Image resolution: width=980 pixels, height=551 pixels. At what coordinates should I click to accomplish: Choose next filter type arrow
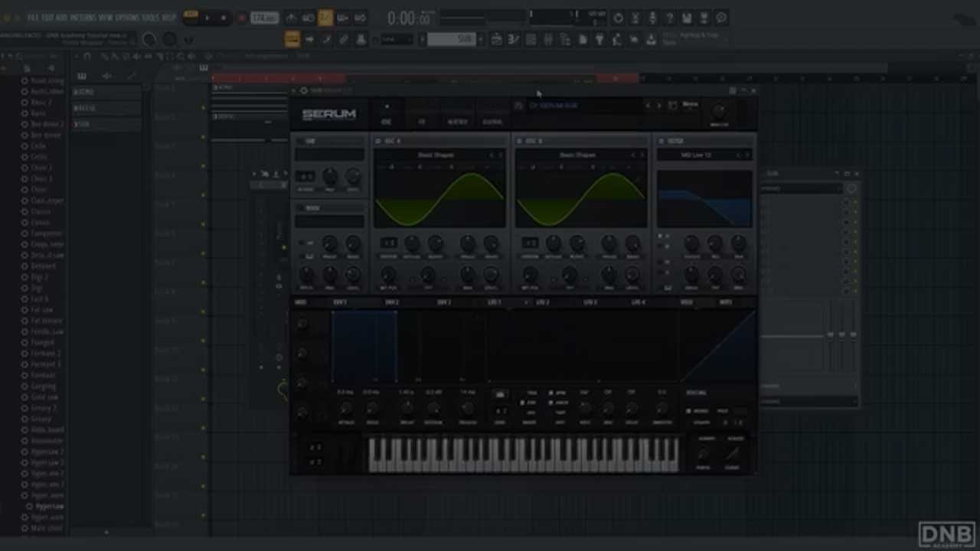747,155
